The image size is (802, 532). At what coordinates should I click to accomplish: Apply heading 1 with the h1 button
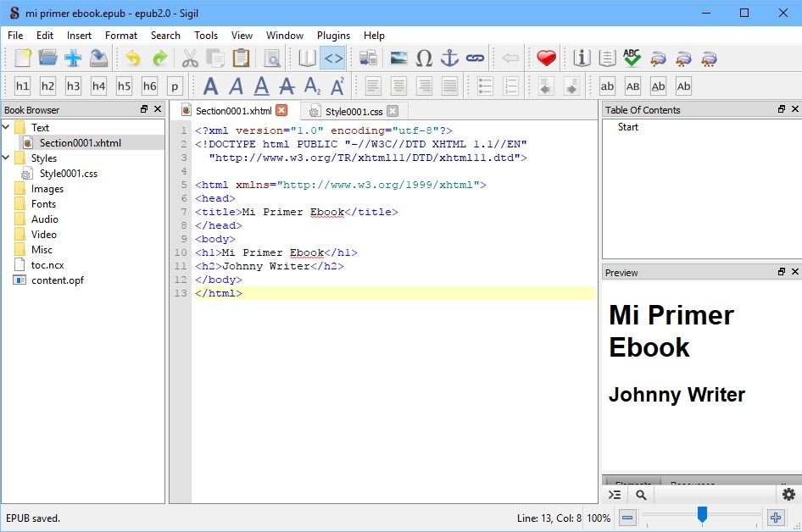pos(22,86)
